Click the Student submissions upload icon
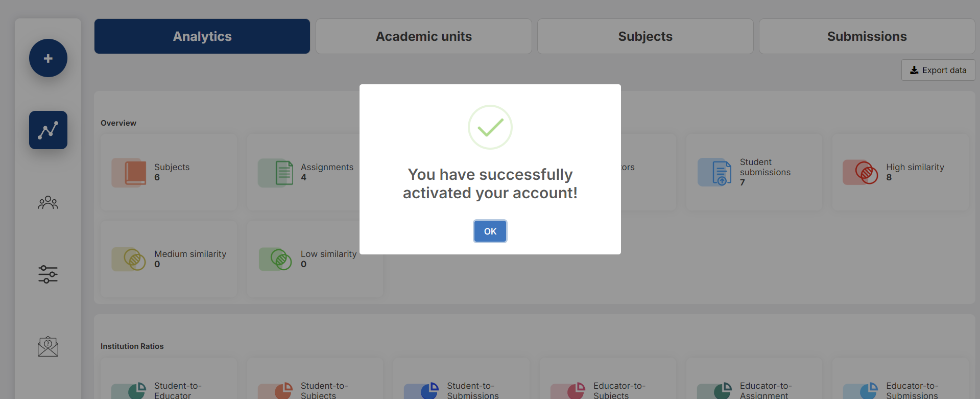980x399 pixels. pyautogui.click(x=715, y=172)
